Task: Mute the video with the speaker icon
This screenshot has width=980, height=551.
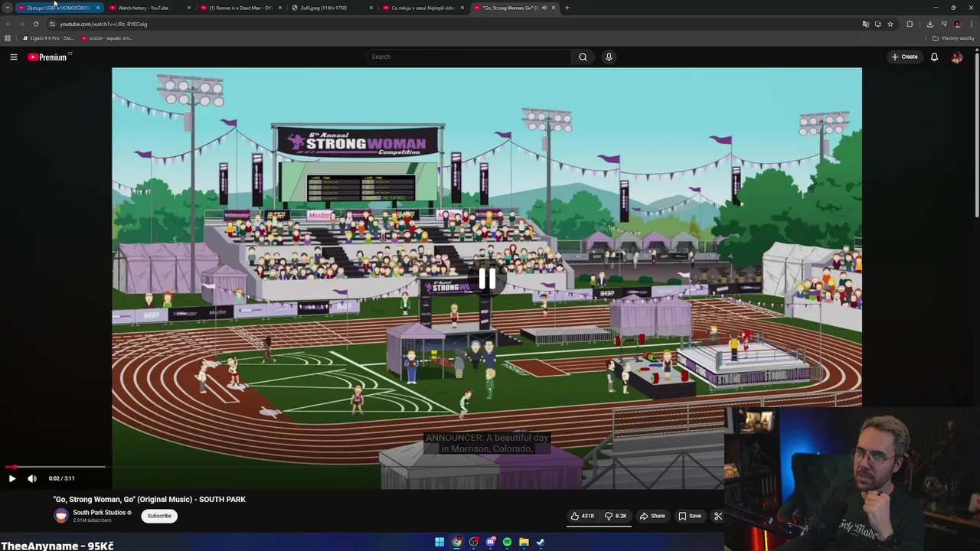Action: tap(32, 478)
